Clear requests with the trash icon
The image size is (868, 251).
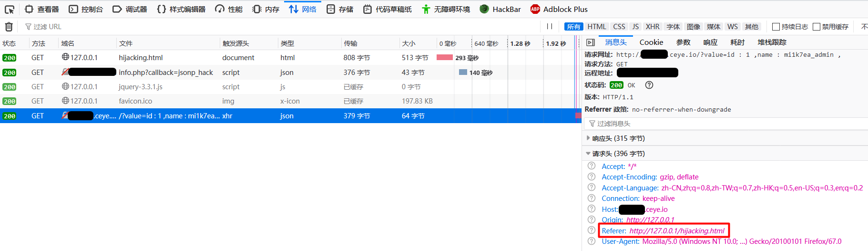click(x=9, y=27)
